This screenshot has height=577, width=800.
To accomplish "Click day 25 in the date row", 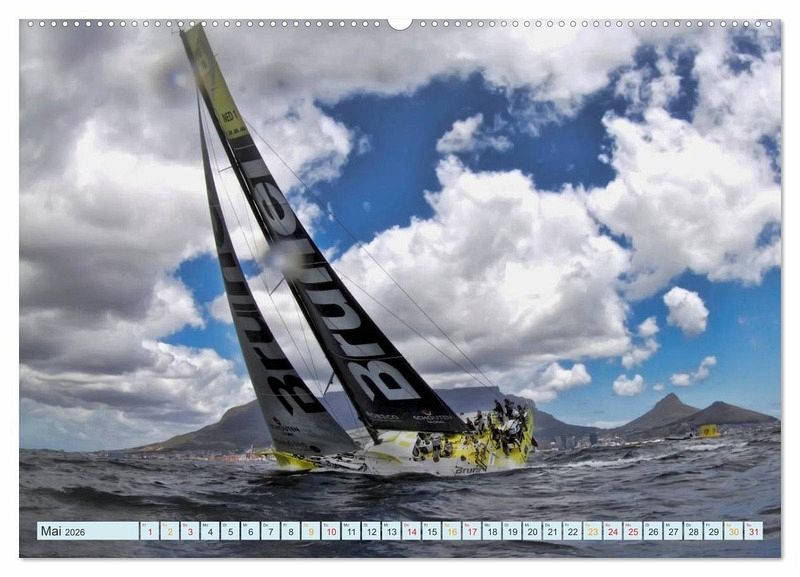I will 632,531.
